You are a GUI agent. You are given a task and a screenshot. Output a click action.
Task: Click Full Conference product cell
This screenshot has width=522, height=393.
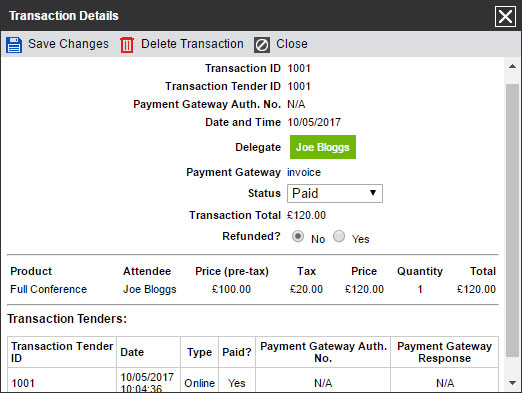click(x=49, y=289)
